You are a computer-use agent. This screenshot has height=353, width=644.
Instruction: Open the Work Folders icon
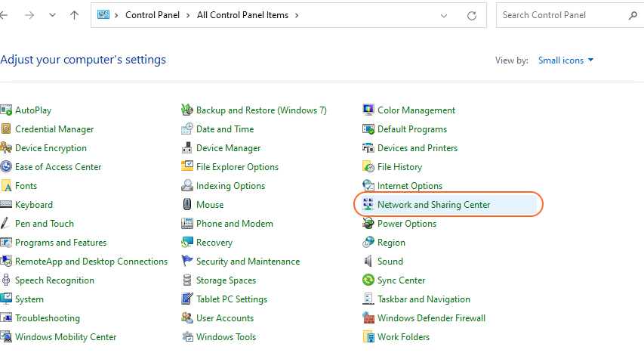[x=368, y=337]
